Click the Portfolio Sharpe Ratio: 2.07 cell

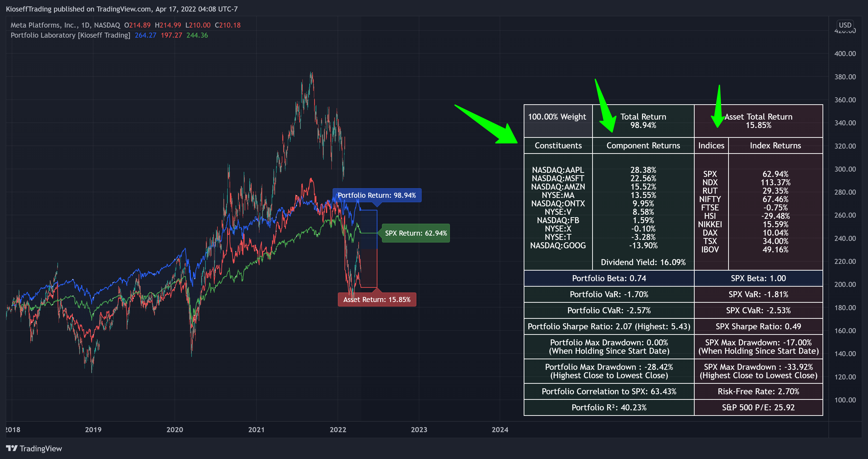pyautogui.click(x=609, y=326)
